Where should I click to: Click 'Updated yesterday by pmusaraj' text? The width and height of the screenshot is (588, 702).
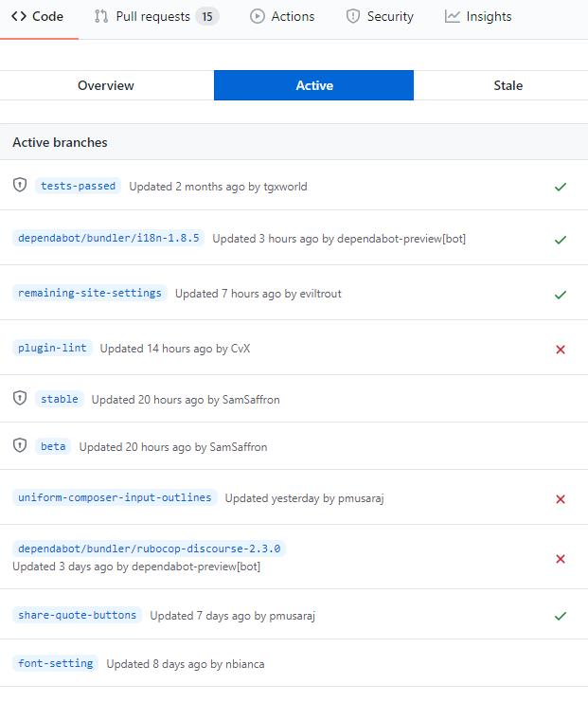[304, 498]
